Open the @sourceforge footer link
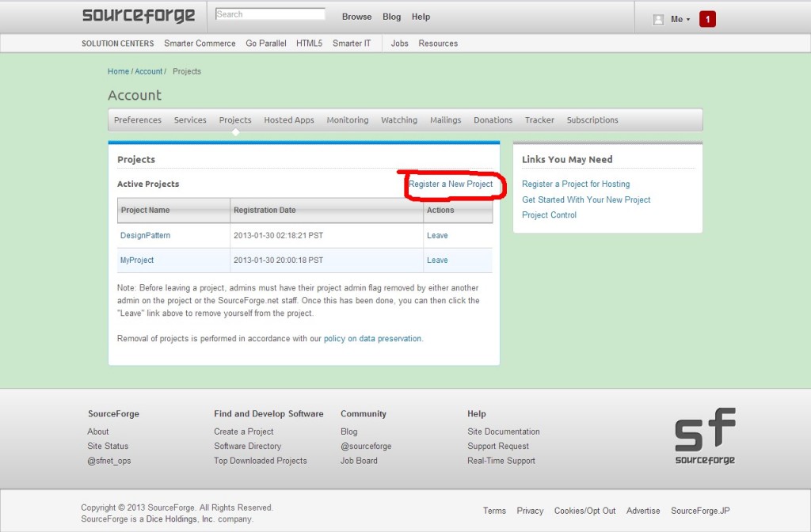This screenshot has height=532, width=811. click(x=366, y=446)
